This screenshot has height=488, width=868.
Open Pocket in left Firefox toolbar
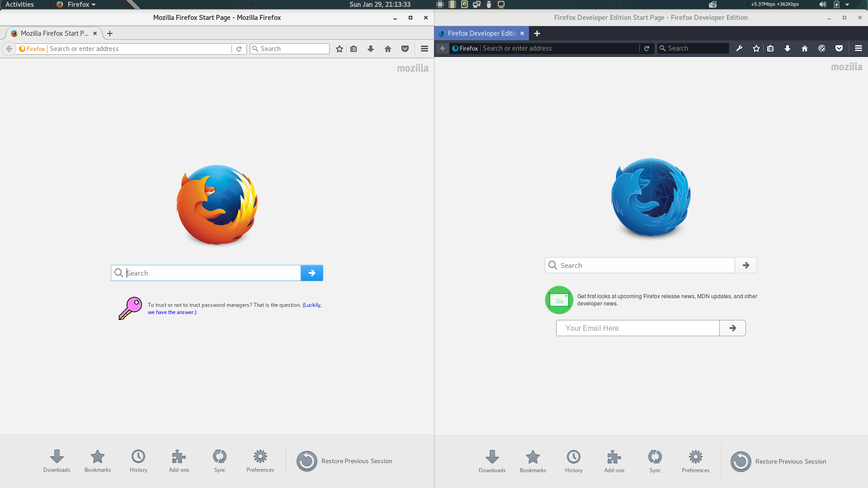click(x=405, y=49)
